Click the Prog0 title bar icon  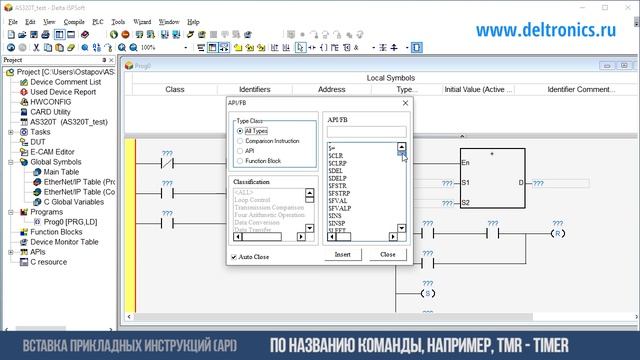129,66
